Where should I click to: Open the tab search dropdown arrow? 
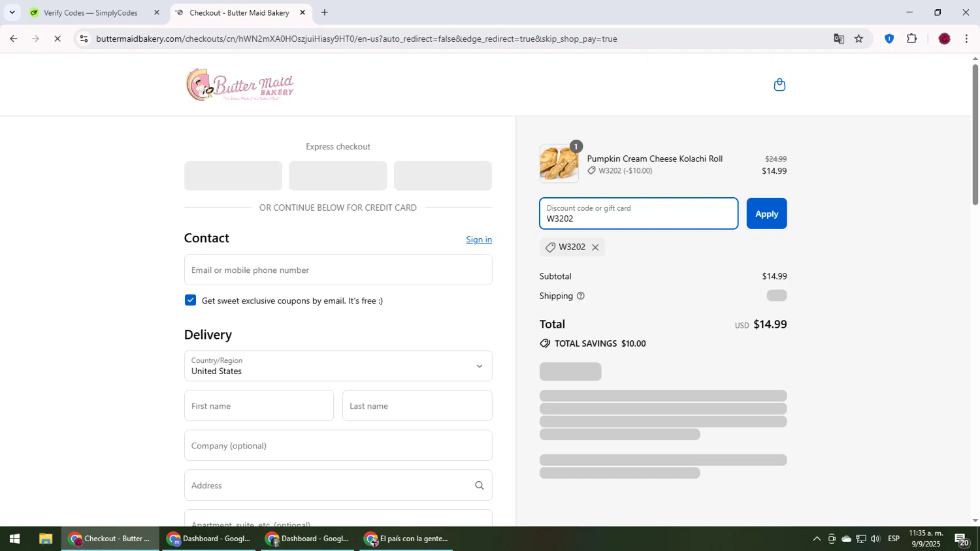(12, 12)
